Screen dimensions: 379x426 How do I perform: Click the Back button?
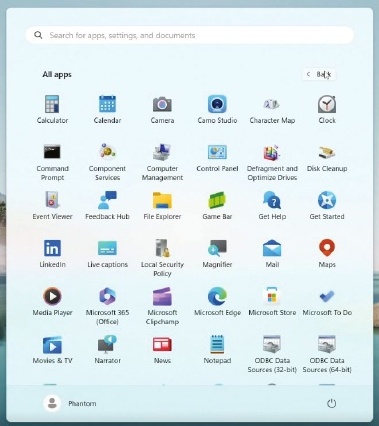tap(319, 74)
